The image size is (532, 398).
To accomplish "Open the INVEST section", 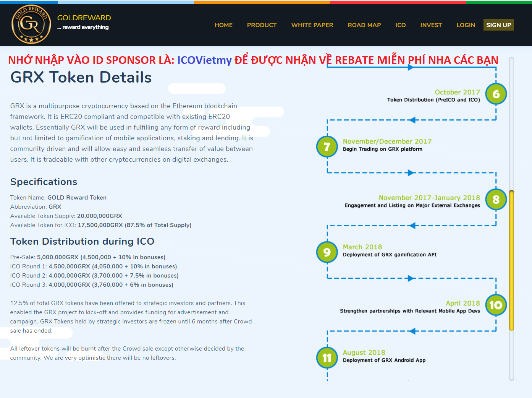I will (x=431, y=25).
